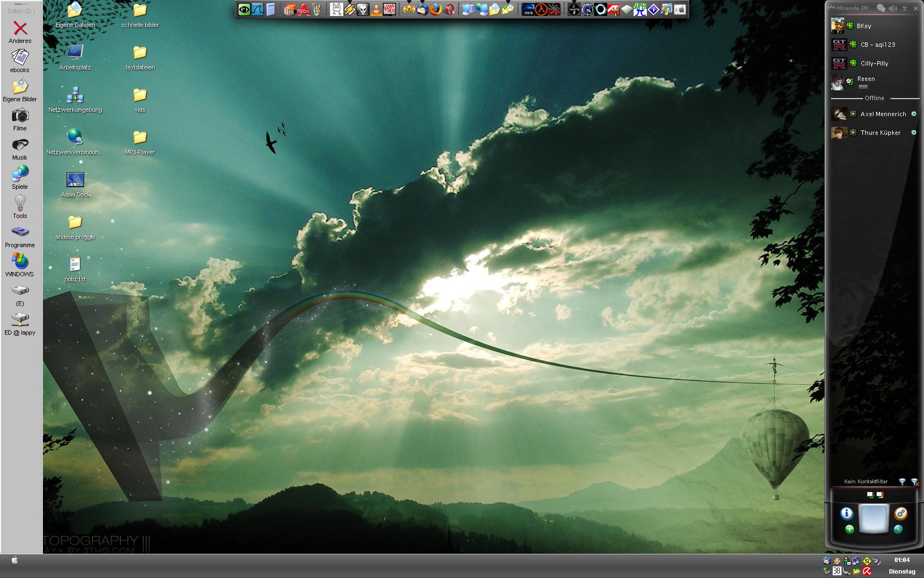
Task: Open Miranda options gear icon
Action: click(900, 514)
